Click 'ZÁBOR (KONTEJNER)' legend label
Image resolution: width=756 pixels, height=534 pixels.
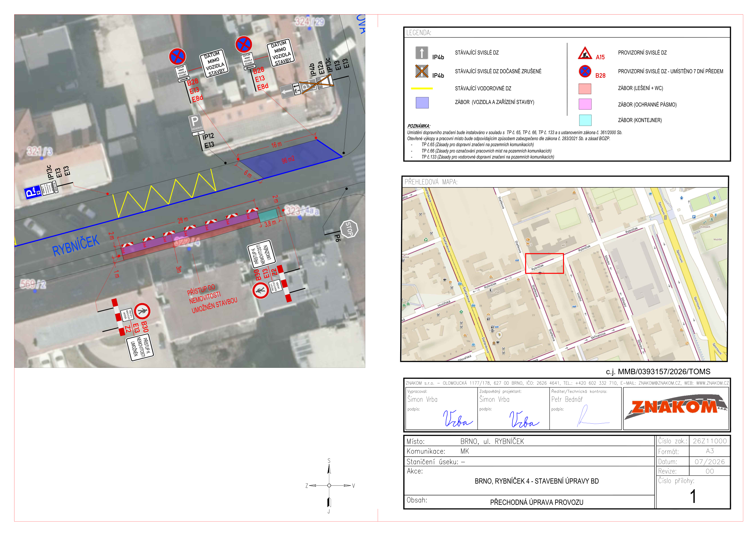pos(640,120)
